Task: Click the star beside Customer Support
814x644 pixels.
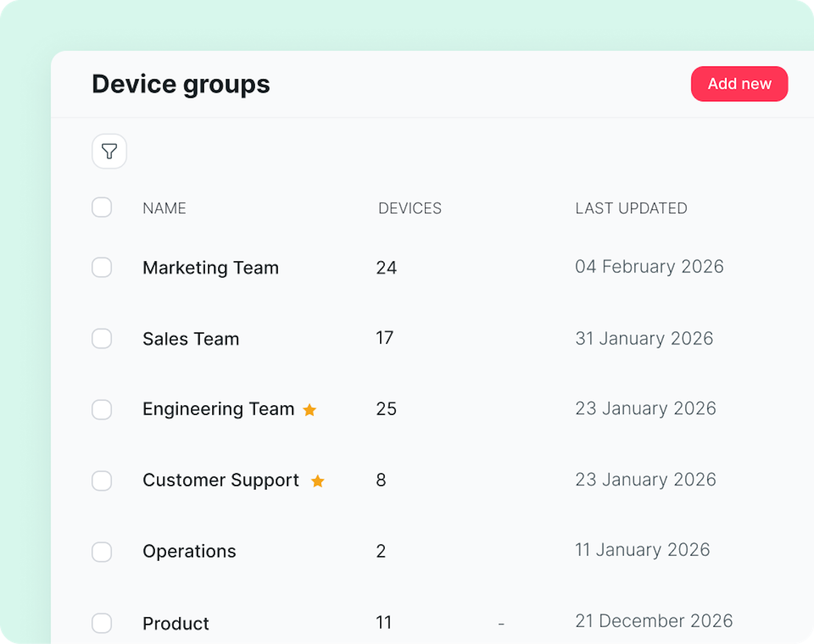Action: click(318, 481)
